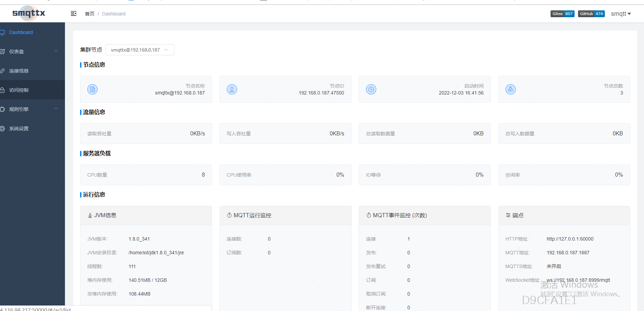
Task: Open the Gitee 807 badge link
Action: pos(563,14)
